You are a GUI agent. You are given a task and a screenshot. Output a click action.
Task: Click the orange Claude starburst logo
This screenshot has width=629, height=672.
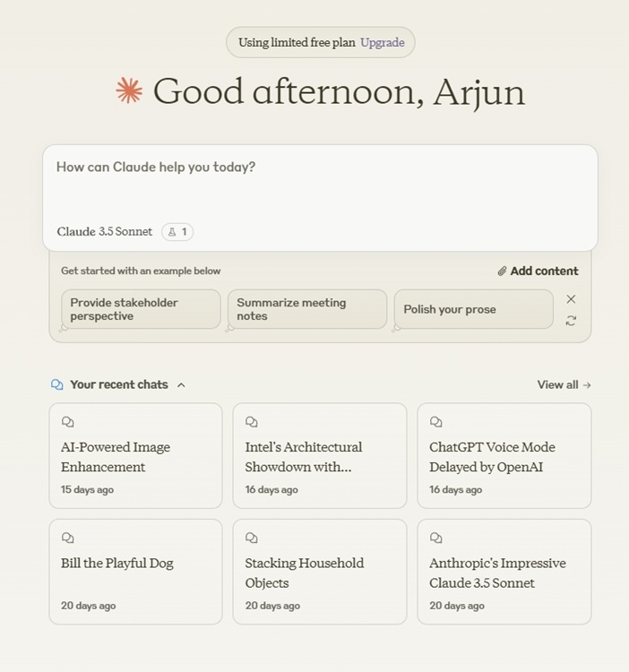coord(129,90)
